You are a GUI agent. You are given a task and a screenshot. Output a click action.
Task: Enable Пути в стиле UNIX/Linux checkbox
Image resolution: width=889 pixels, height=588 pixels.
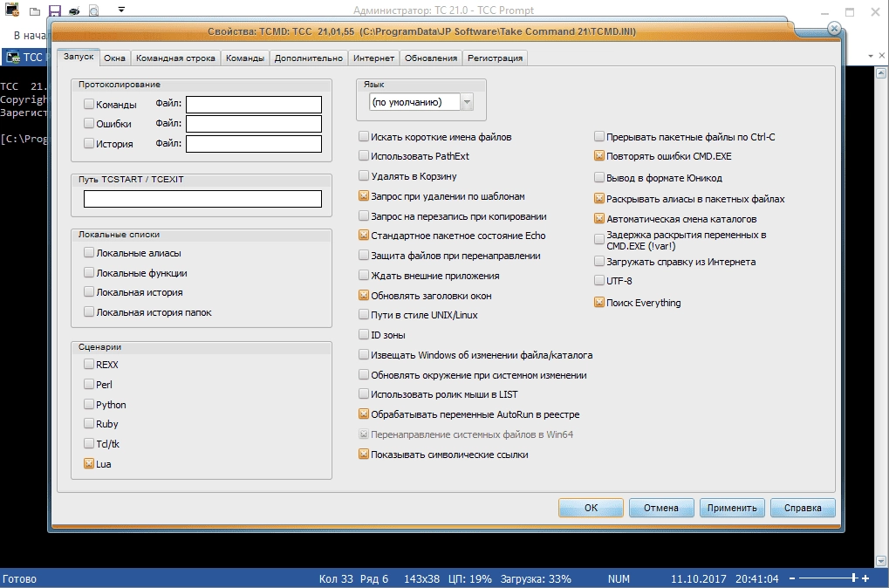[x=364, y=315]
